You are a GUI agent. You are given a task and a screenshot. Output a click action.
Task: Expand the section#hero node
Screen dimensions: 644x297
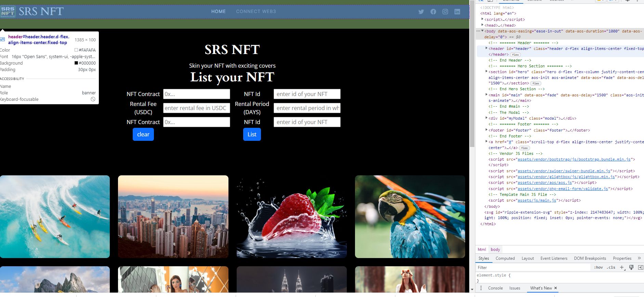(x=486, y=72)
